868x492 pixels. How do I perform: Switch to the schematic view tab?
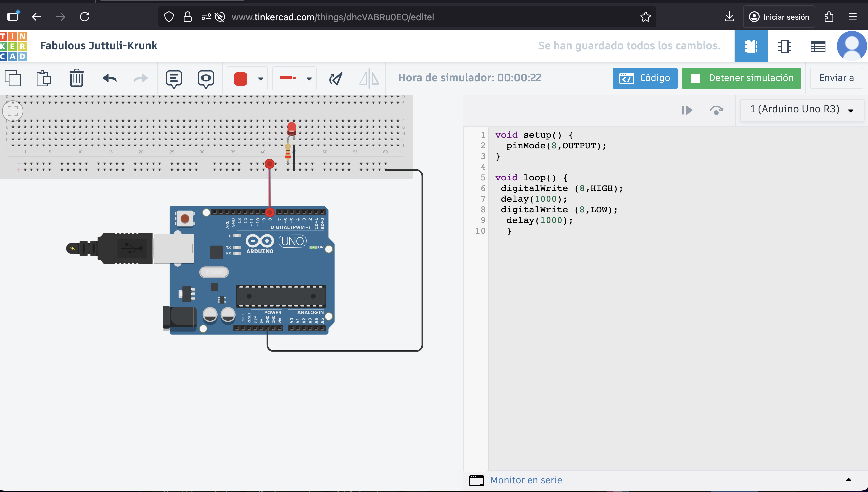(784, 46)
